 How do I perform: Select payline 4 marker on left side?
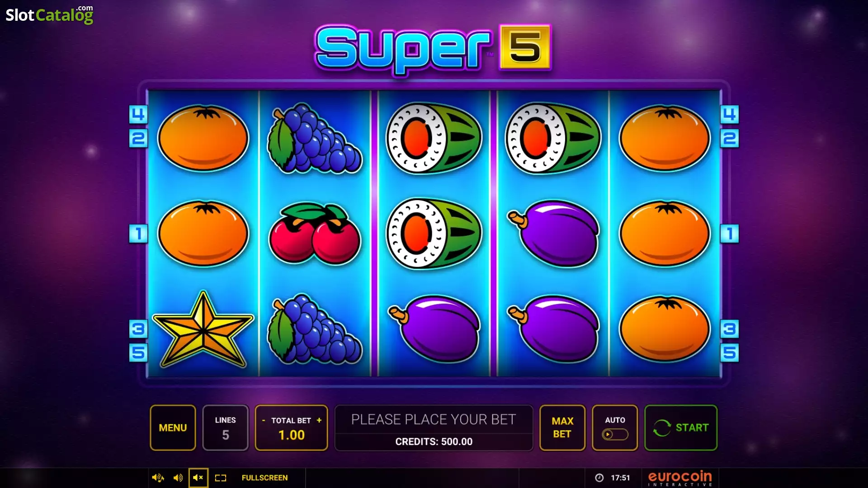click(138, 114)
